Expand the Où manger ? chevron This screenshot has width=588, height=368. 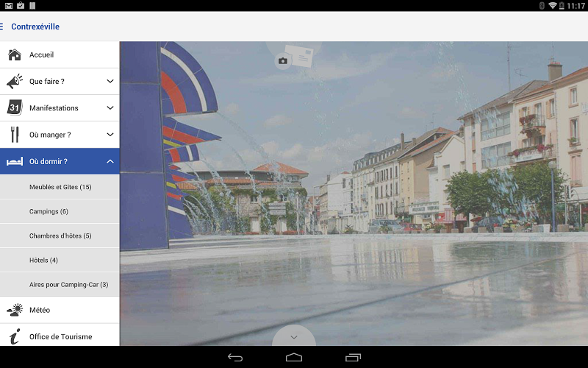(110, 135)
